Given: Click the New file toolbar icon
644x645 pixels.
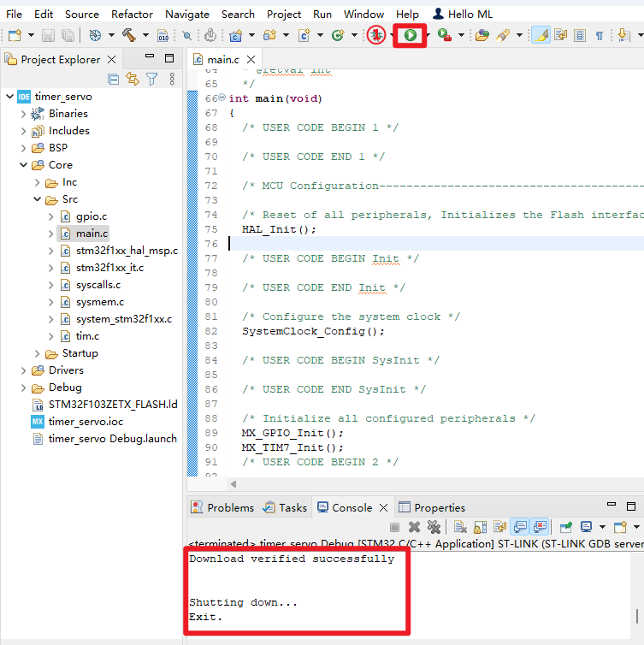Looking at the screenshot, I should point(15,35).
